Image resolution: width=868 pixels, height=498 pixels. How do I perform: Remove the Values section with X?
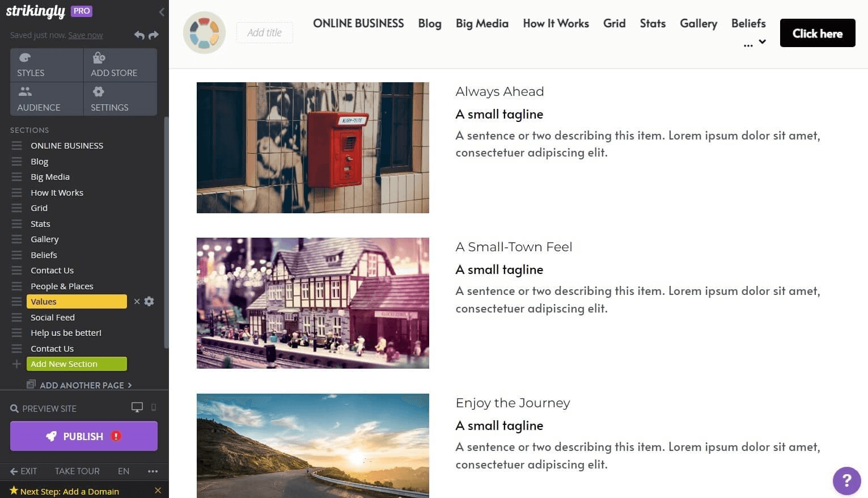(x=137, y=302)
